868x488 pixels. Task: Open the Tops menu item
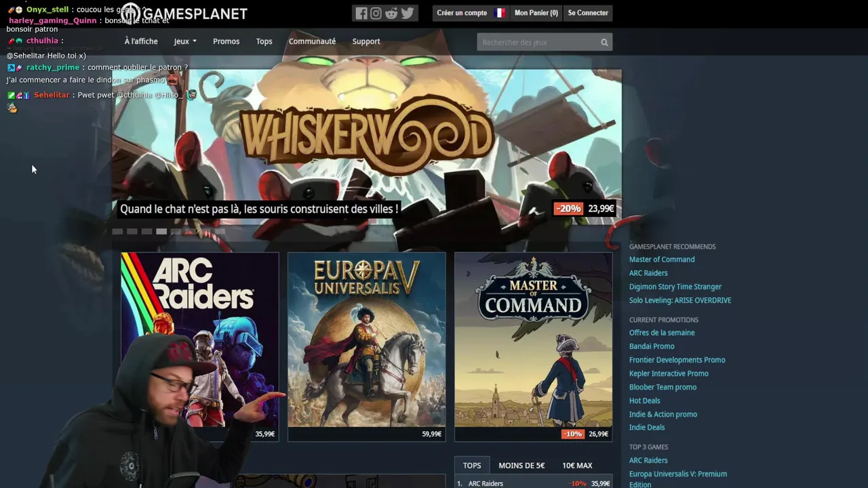point(264,41)
